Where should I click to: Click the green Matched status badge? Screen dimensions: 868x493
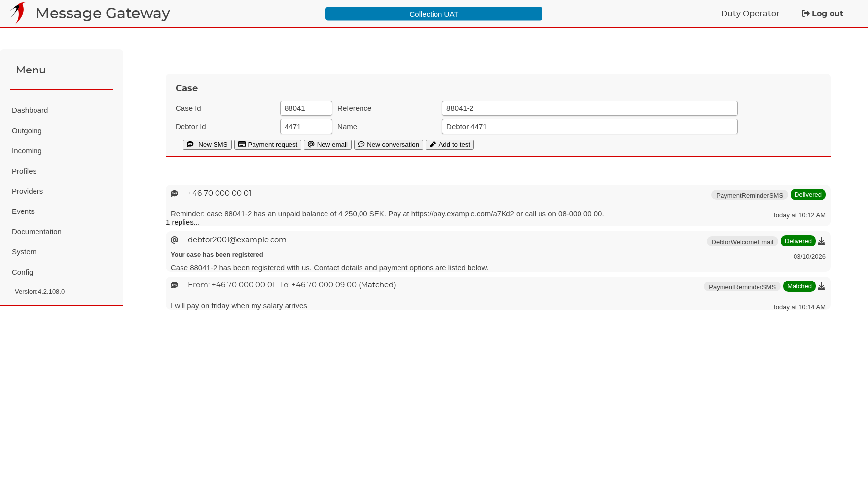pyautogui.click(x=799, y=286)
